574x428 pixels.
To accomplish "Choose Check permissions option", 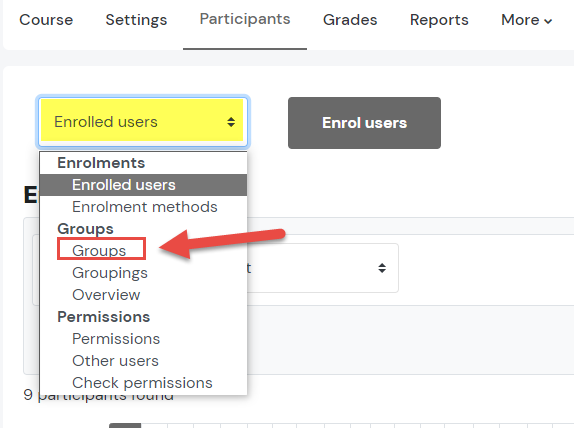I will (x=142, y=383).
